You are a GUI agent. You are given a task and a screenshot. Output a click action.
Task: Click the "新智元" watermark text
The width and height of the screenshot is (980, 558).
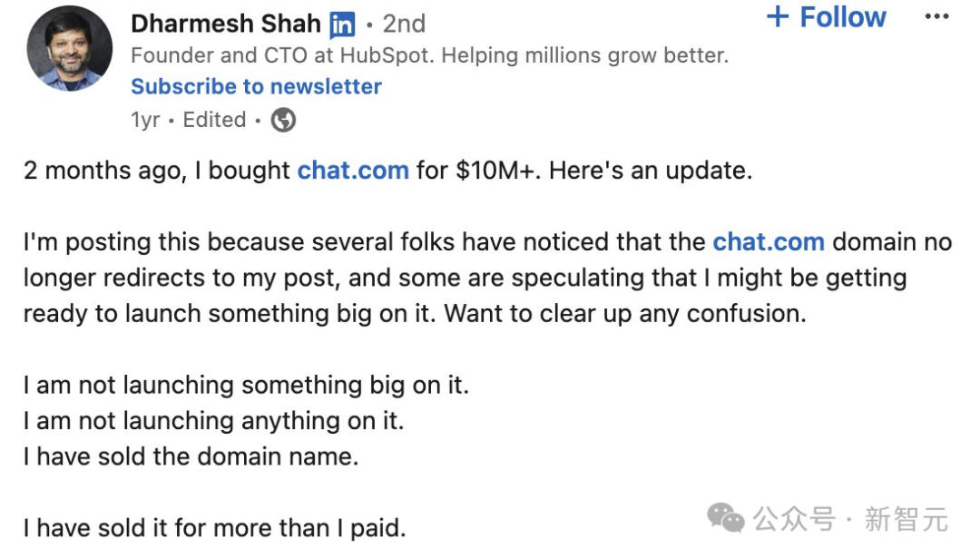(906, 520)
